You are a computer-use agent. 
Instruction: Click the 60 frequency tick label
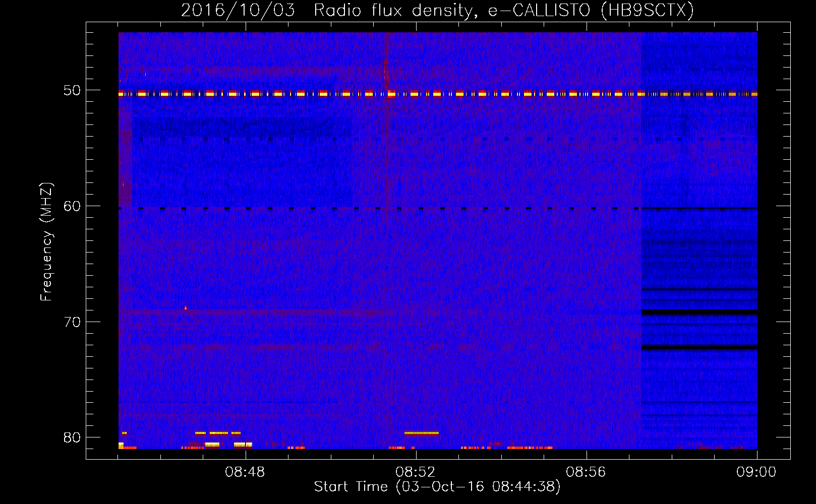coord(72,206)
